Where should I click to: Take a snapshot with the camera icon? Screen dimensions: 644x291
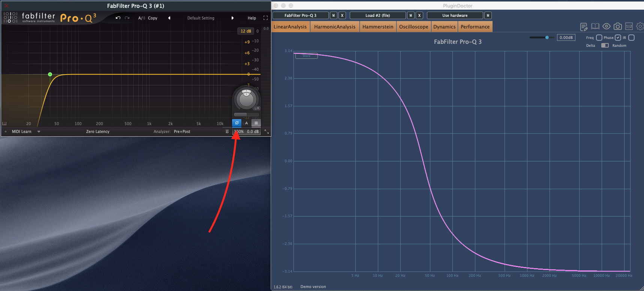click(618, 26)
